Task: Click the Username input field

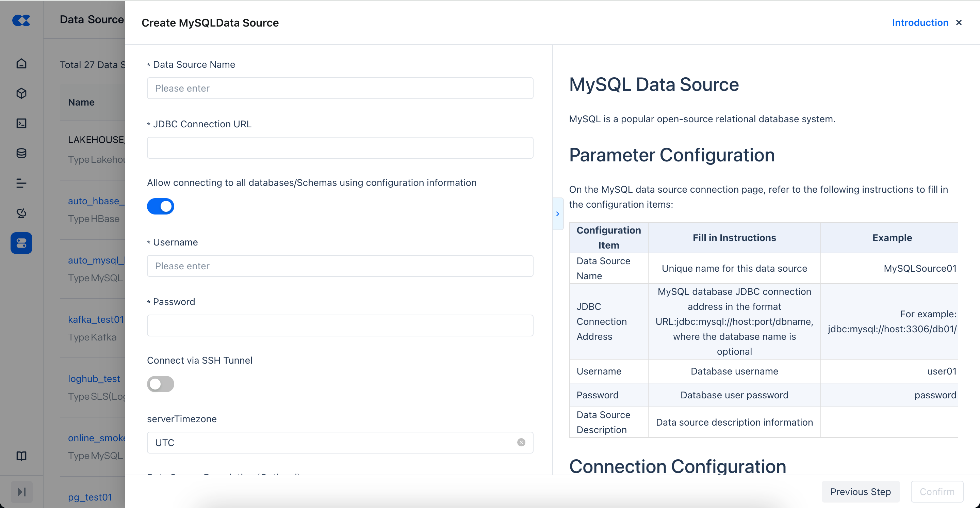Action: point(340,266)
